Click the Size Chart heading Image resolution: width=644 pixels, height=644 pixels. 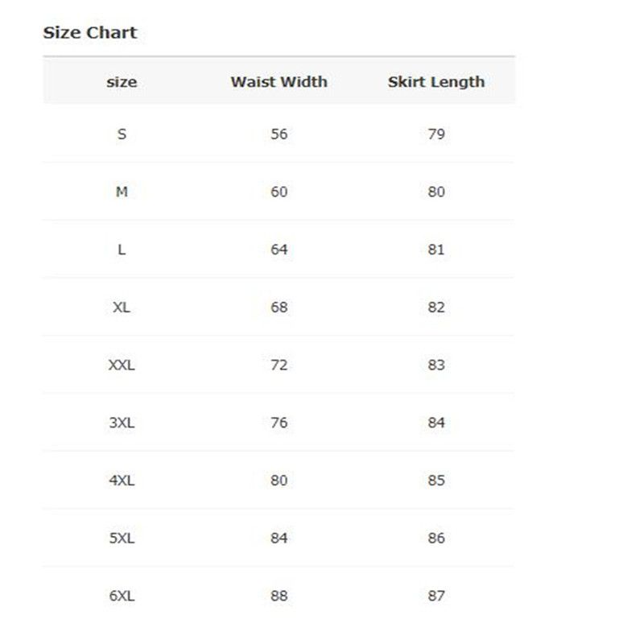[89, 33]
